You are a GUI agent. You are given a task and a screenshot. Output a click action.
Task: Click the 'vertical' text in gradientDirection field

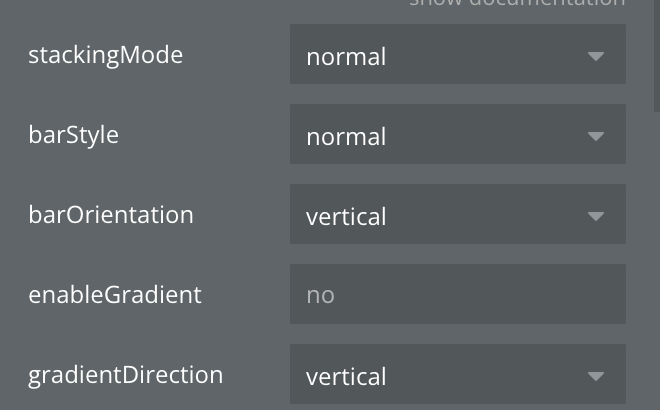click(346, 377)
